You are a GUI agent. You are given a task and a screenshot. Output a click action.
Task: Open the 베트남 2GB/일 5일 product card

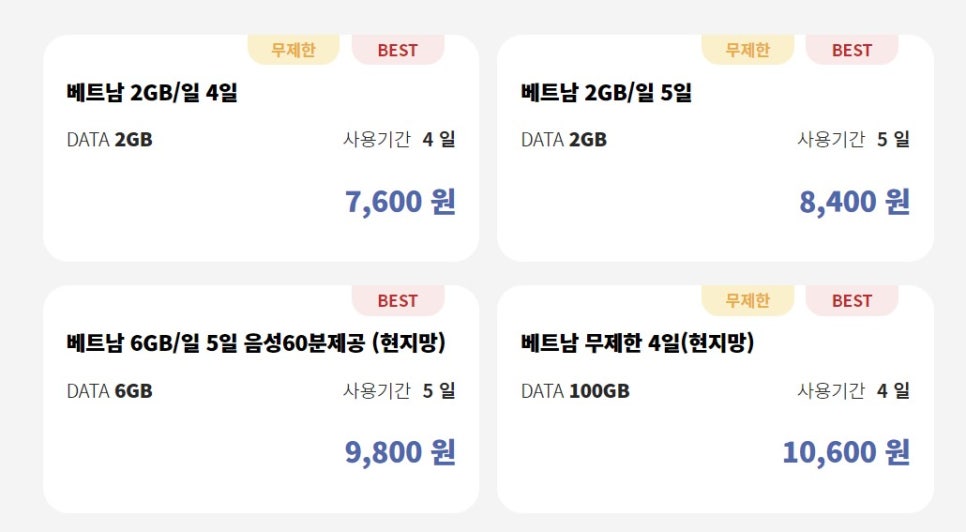coord(715,148)
